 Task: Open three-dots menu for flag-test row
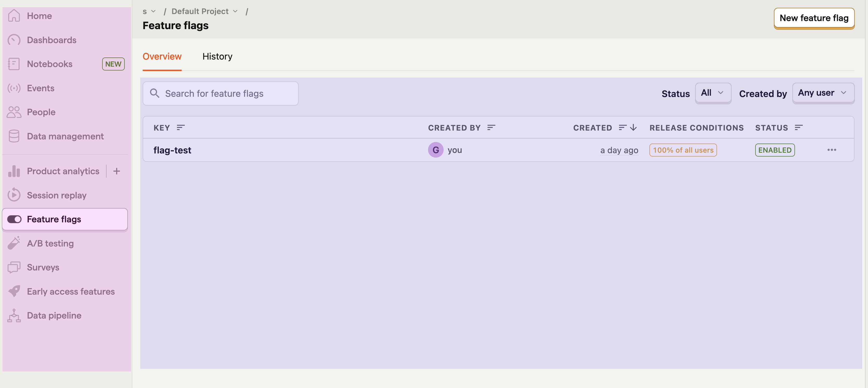(x=831, y=150)
